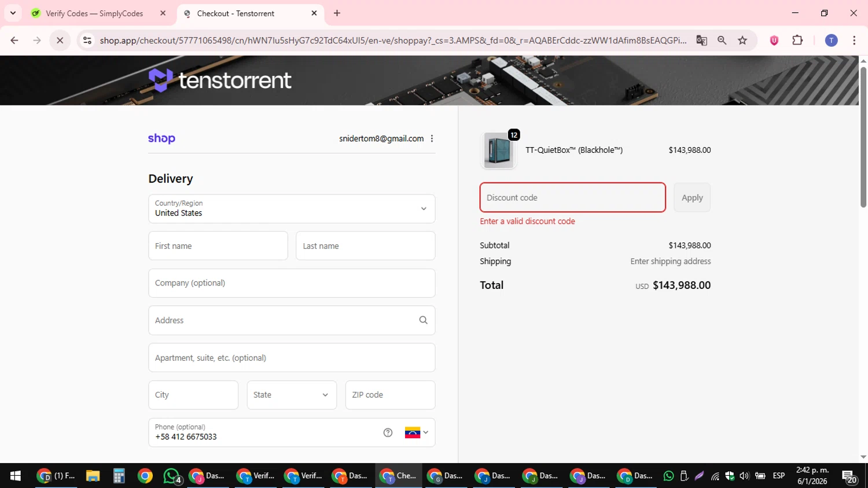Click the 'Enter a valid discount code' error

coord(527,221)
